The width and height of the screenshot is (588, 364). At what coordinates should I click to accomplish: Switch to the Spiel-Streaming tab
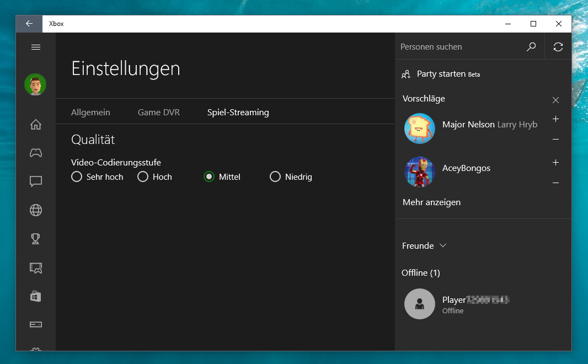(x=238, y=113)
